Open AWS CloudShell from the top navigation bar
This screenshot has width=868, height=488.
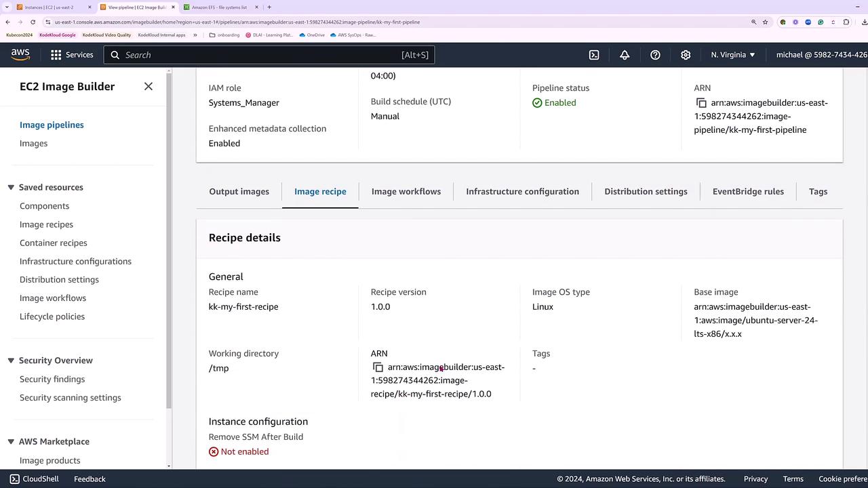point(594,55)
